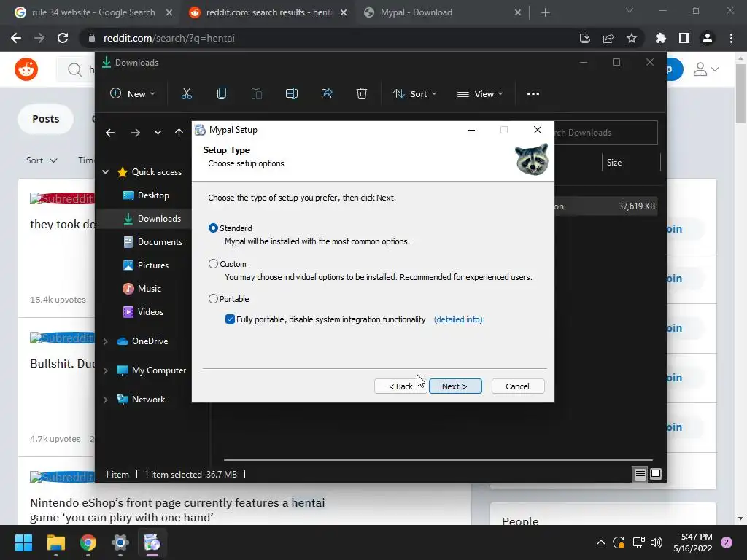Select the Standard setup radio button
This screenshot has height=560, width=747.
(213, 228)
